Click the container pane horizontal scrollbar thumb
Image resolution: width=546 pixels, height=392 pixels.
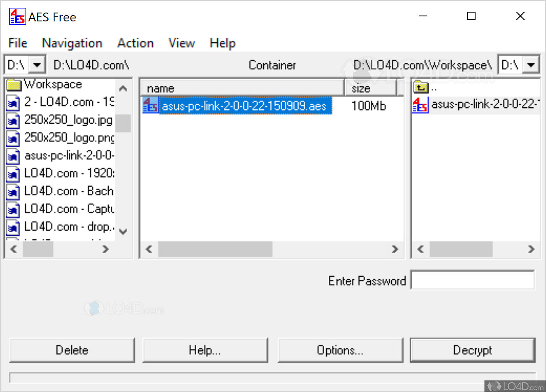pos(215,249)
